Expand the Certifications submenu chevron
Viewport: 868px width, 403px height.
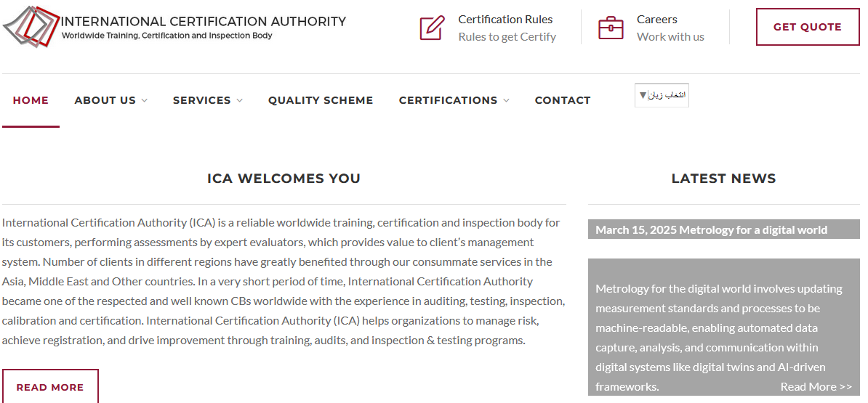point(506,100)
